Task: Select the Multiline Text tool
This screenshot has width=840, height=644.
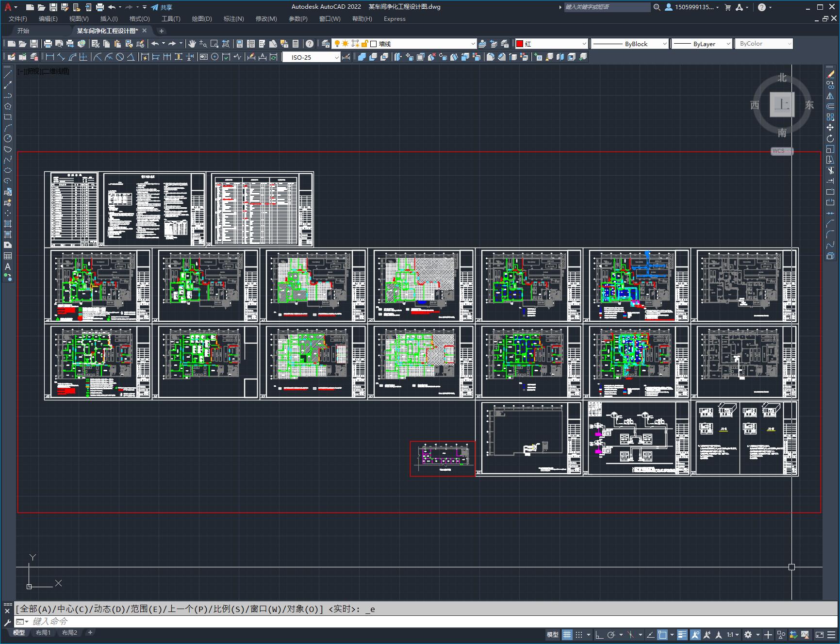Action: click(x=8, y=266)
